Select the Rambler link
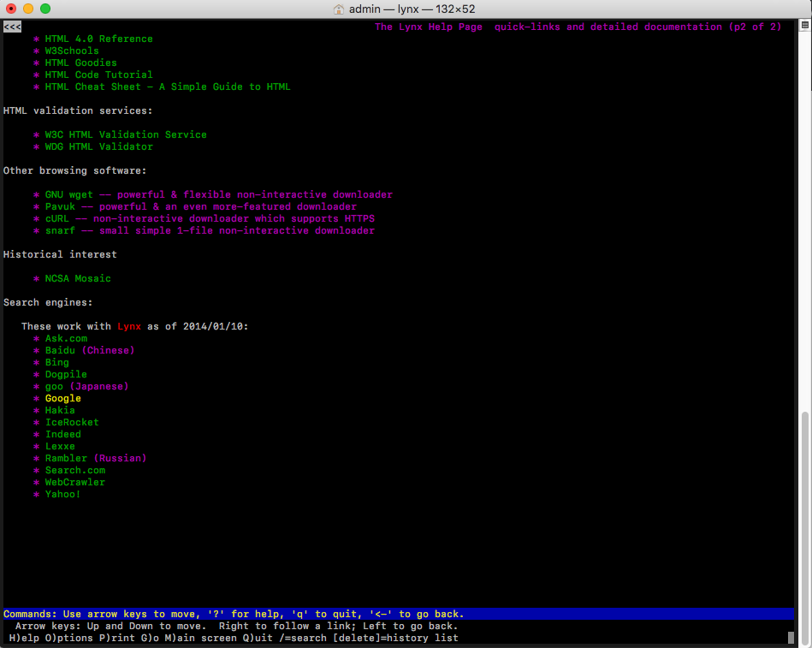Screen dimensions: 812x648 tap(66, 458)
